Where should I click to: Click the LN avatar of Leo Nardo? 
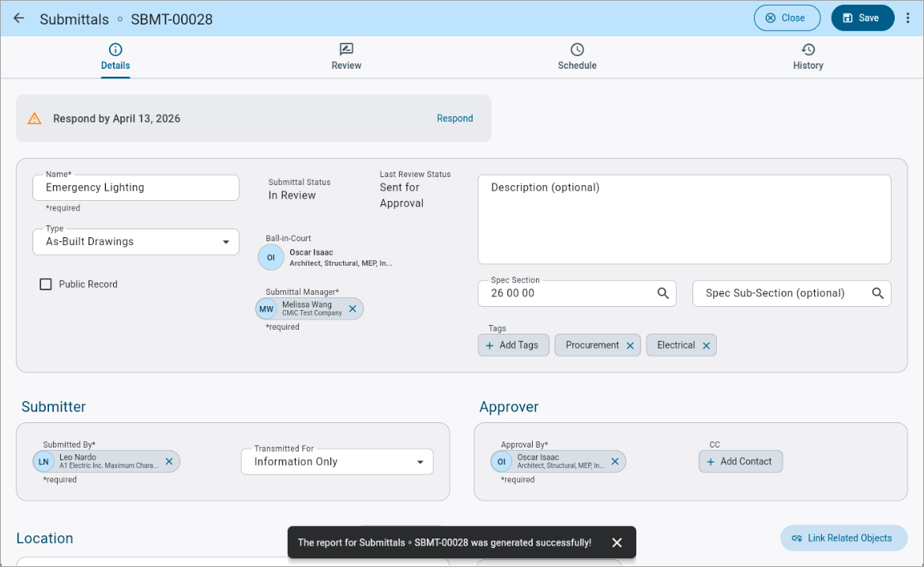click(x=43, y=462)
